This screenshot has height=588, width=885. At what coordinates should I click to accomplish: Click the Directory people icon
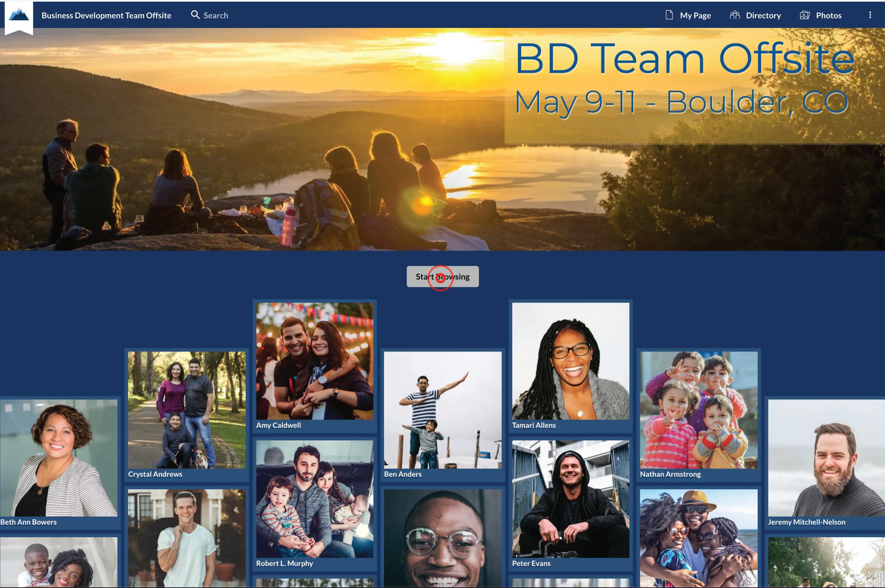[x=735, y=15]
